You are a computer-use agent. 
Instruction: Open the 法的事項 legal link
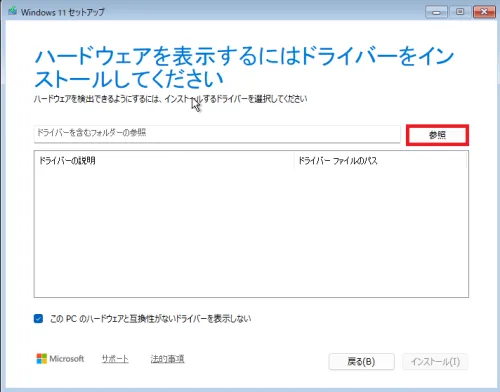pos(167,359)
